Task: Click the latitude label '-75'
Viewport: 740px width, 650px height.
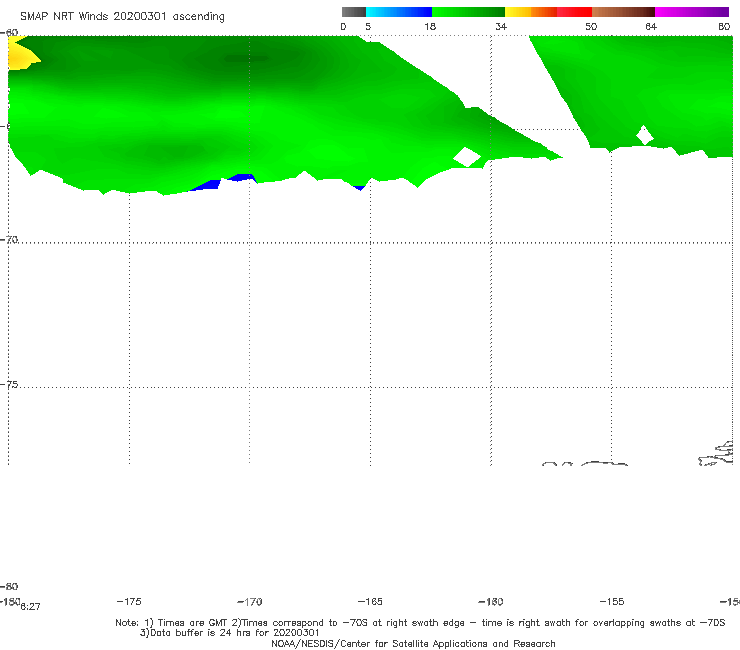Action: (9, 385)
